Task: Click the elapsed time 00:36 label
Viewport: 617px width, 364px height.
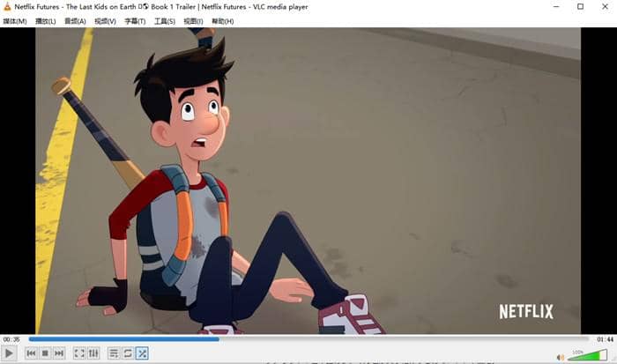Action: tap(11, 339)
